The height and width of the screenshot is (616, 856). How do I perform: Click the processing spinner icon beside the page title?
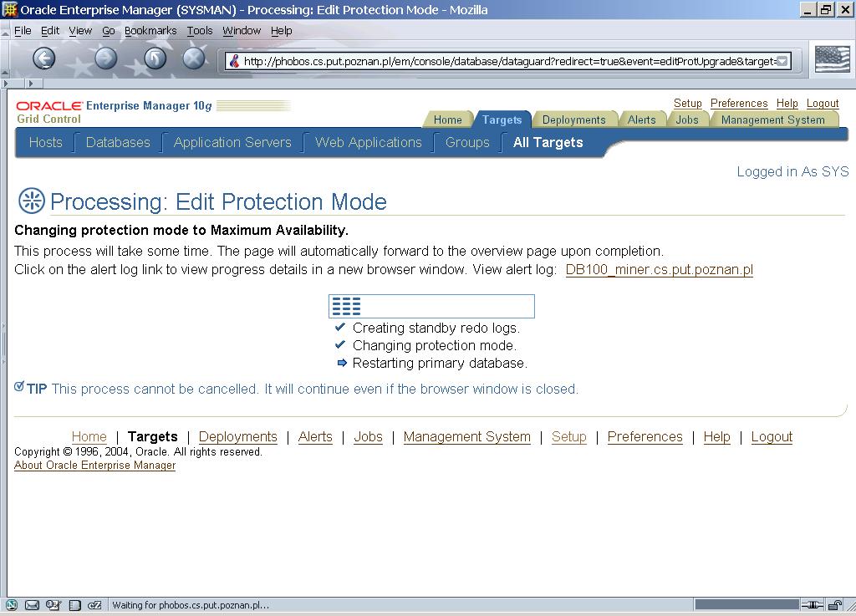coord(32,201)
